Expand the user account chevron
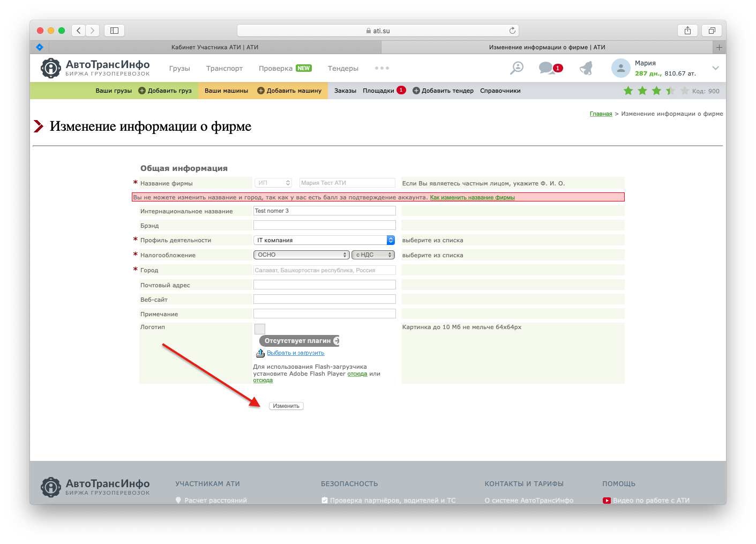Image resolution: width=756 pixels, height=544 pixels. 715,68
